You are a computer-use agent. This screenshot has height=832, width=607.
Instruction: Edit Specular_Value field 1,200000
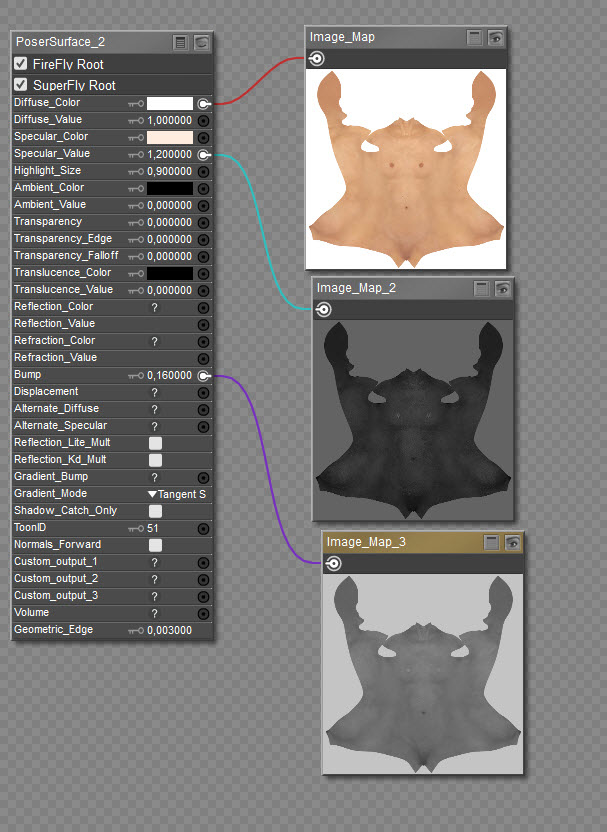pos(170,154)
